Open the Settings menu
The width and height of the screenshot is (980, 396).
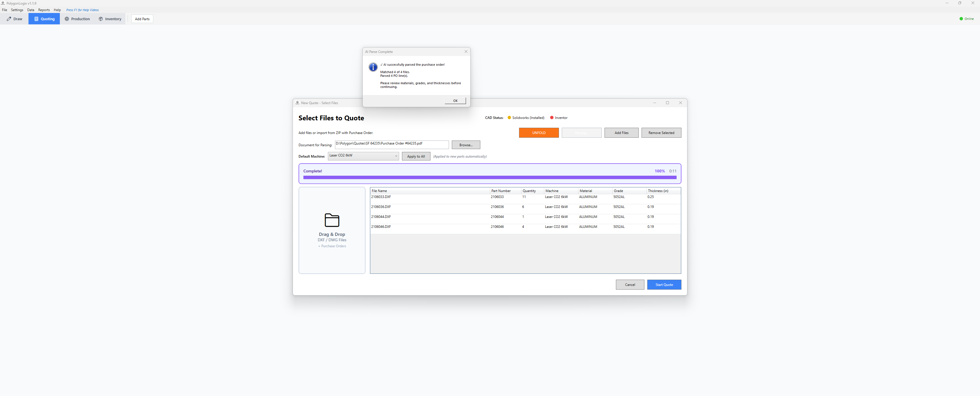pos(17,10)
